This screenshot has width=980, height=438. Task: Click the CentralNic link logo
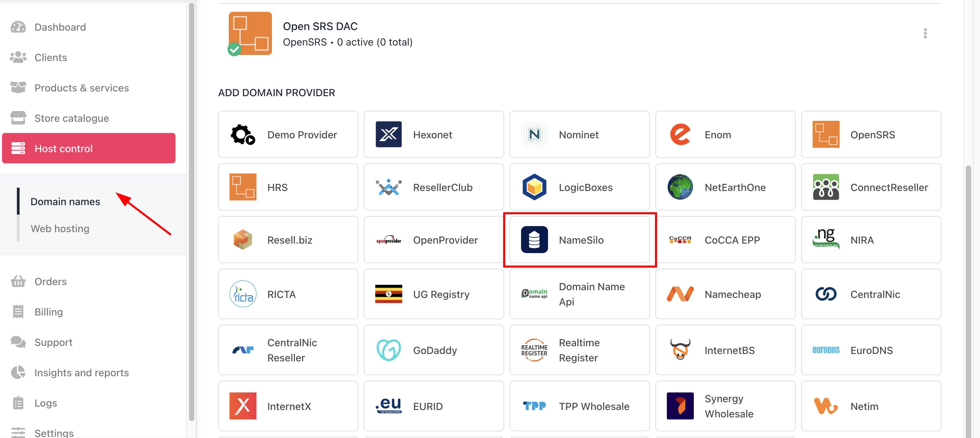[825, 294]
